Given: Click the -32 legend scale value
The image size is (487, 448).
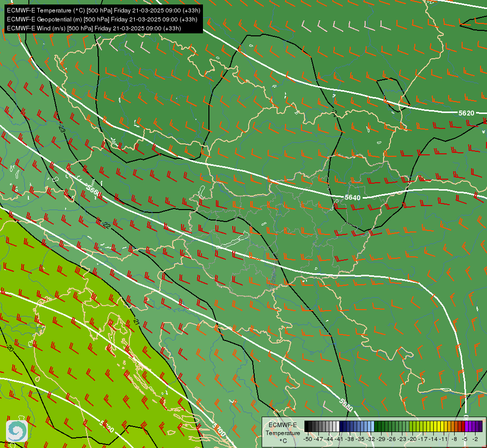Looking at the screenshot, I should pos(370,439).
